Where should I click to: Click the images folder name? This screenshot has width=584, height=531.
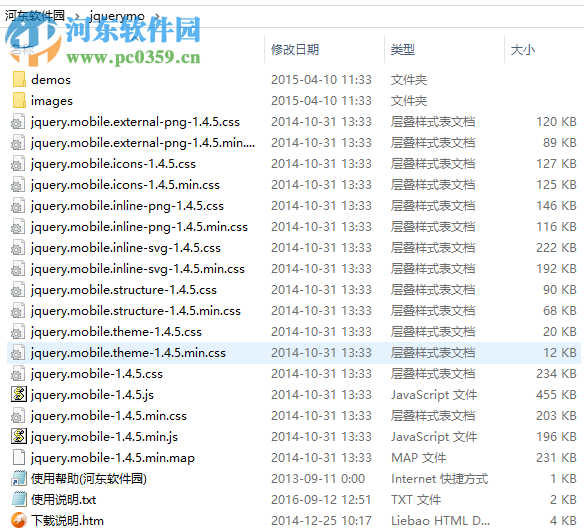(52, 101)
